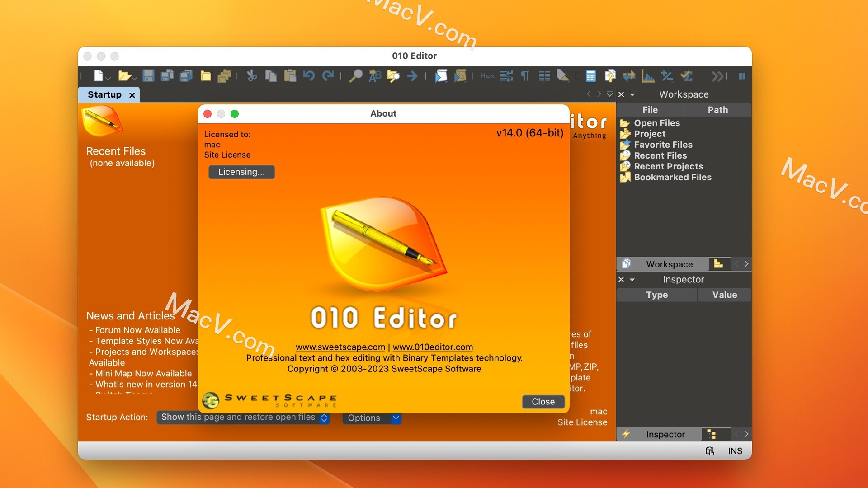Viewport: 868px width, 488px height.
Task: Click the Save floppy disk icon
Action: 148,76
